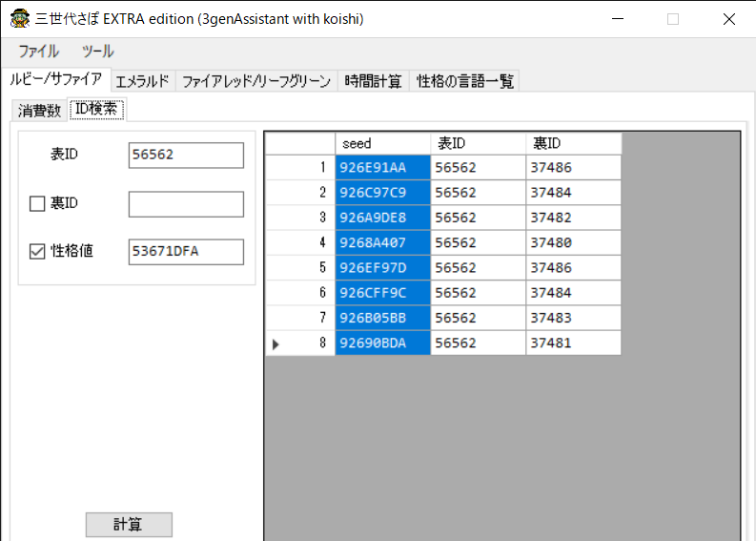This screenshot has width=756, height=541.
Task: Select 裏ID cell 37486 in row 5
Action: tap(573, 268)
